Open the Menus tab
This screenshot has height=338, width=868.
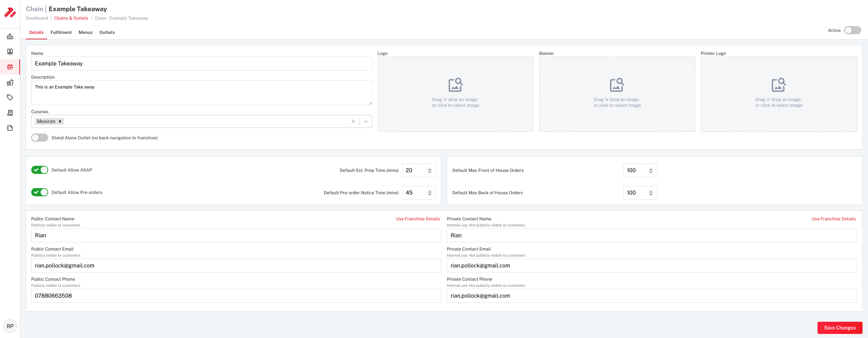click(85, 33)
